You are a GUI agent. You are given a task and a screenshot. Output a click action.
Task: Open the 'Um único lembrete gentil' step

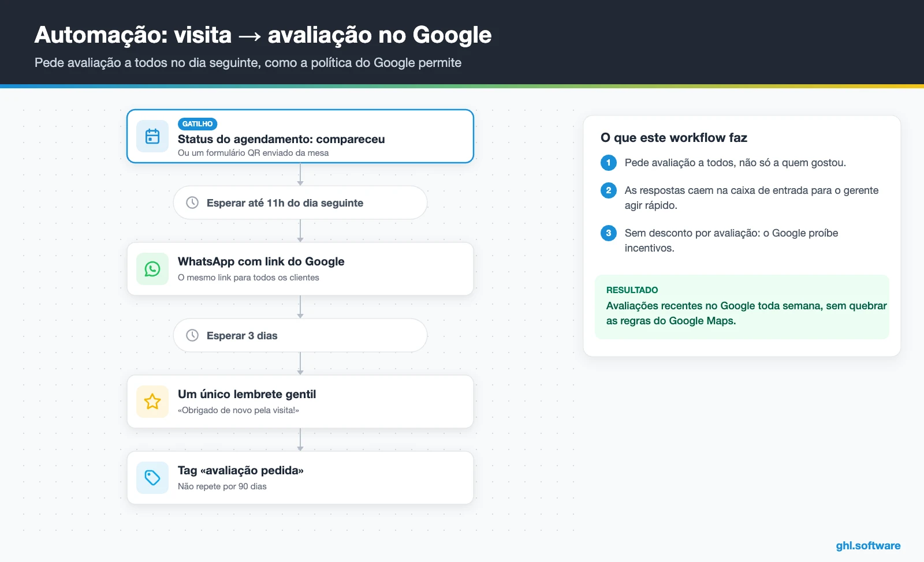tap(300, 402)
